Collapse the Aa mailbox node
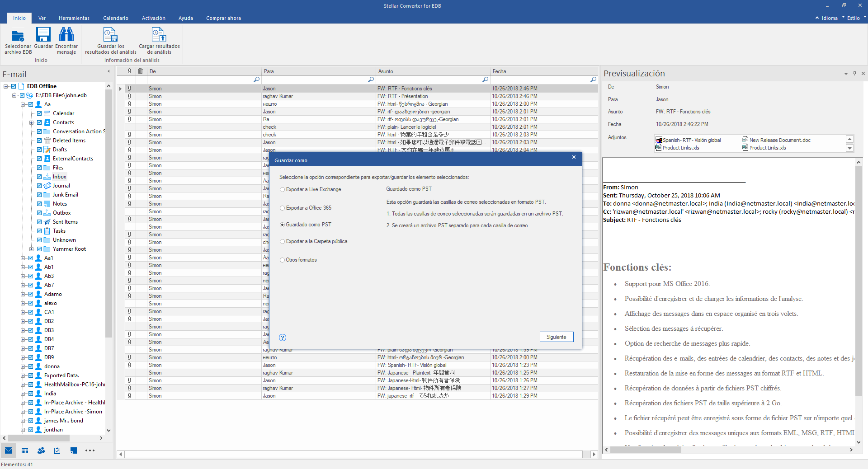The image size is (868, 469). point(23,104)
